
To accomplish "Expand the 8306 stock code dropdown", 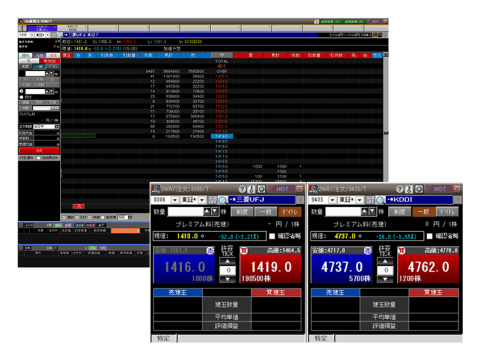I will coord(175,200).
